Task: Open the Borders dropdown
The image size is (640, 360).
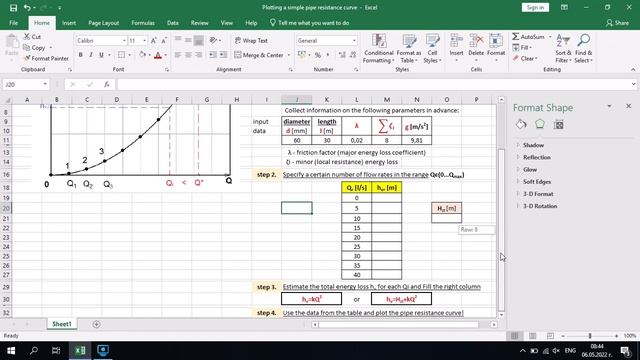Action: pyautogui.click(x=130, y=55)
